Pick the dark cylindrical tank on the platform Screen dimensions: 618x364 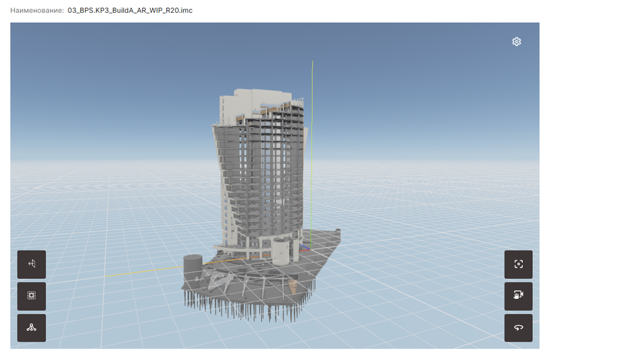pyautogui.click(x=193, y=264)
